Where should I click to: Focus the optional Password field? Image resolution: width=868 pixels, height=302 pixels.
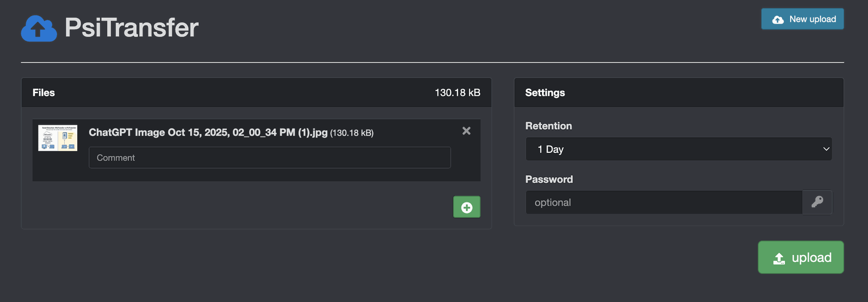664,203
